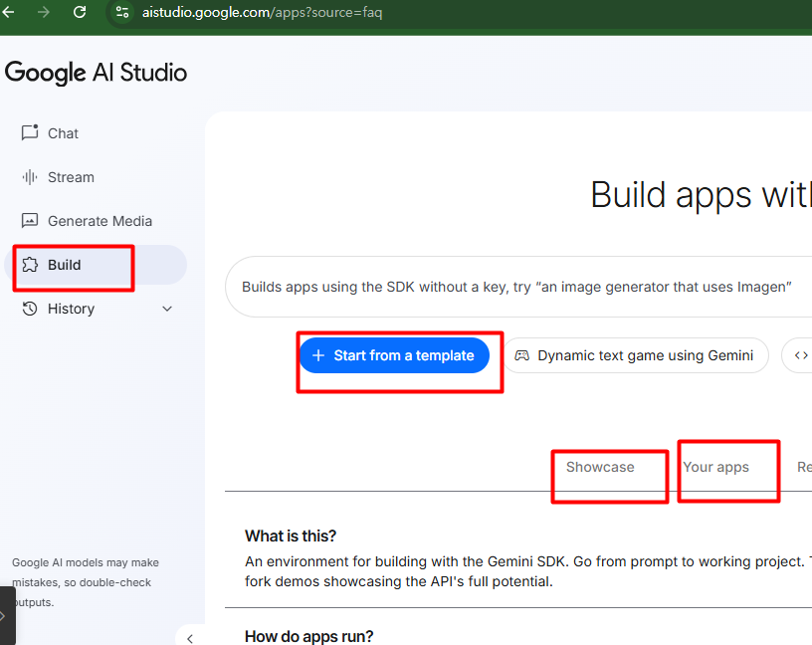
Task: Click the Chat speech bubble icon
Action: point(30,132)
